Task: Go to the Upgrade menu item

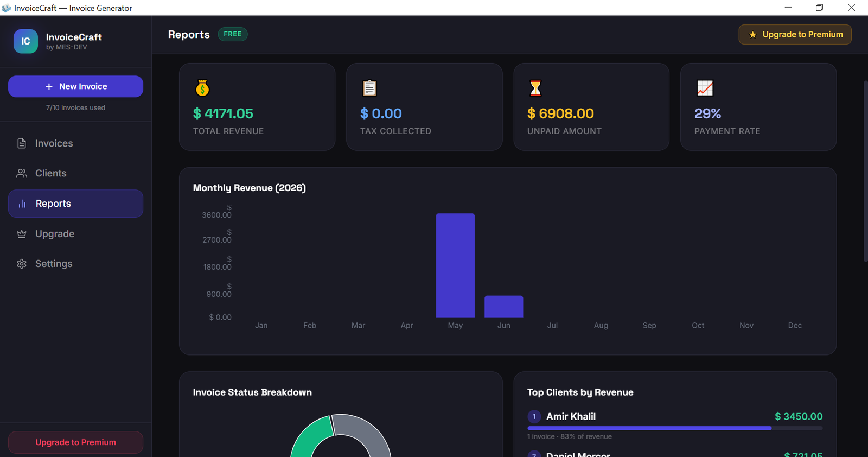Action: point(75,234)
